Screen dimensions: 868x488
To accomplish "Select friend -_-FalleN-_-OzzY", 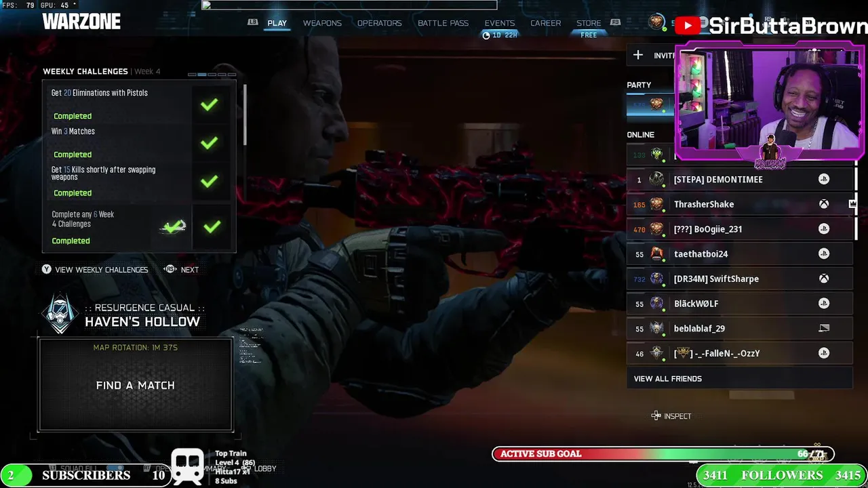I will coord(739,353).
